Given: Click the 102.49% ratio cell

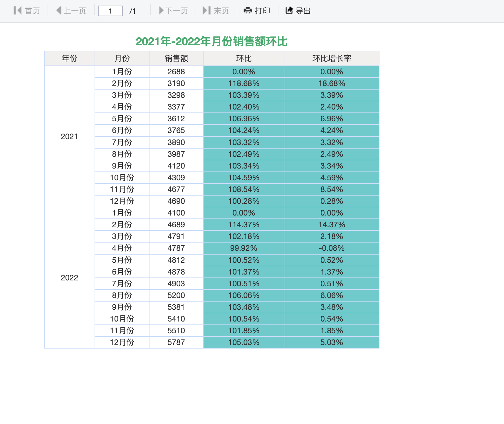Looking at the screenshot, I should (244, 154).
